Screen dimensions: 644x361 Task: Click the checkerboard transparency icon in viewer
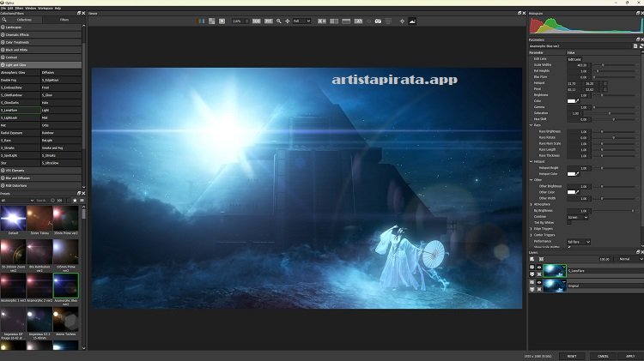tap(211, 21)
